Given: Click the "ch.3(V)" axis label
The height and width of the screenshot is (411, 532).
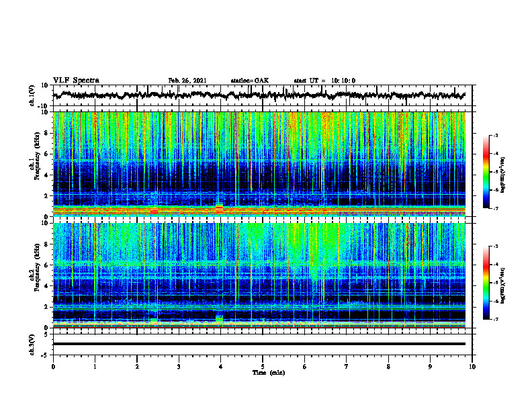Looking at the screenshot, I should (x=32, y=345).
